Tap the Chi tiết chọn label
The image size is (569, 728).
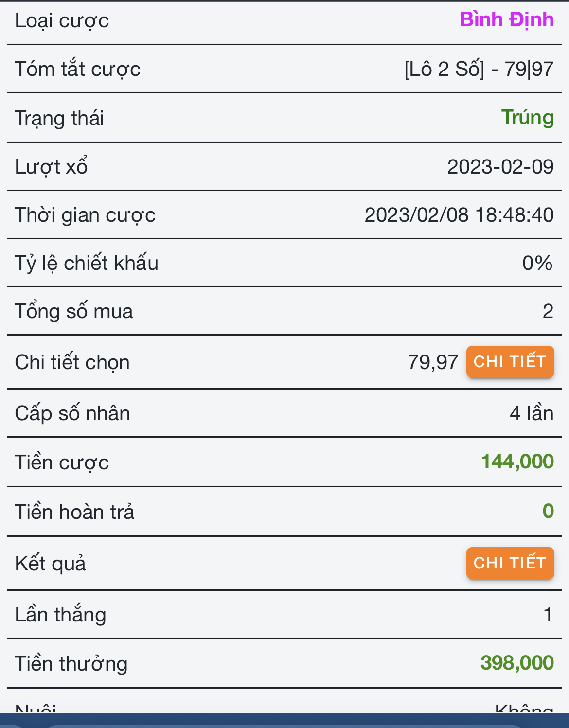[x=72, y=363]
